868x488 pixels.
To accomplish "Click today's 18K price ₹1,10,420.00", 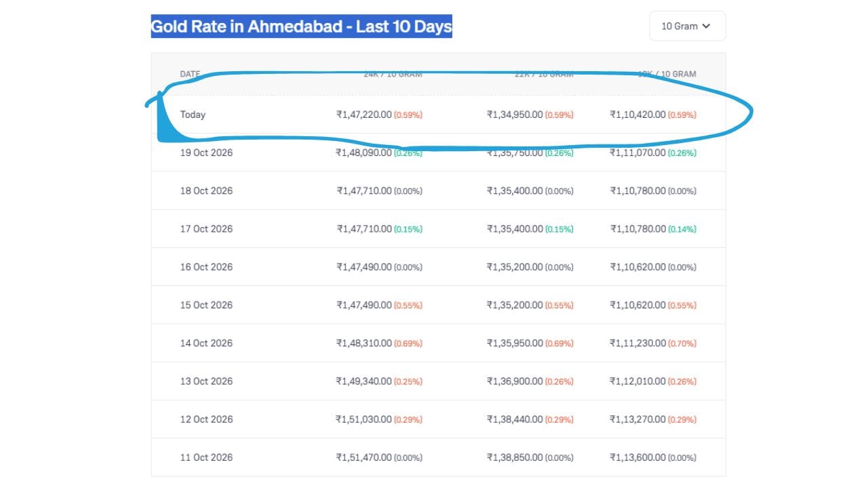I will click(637, 115).
